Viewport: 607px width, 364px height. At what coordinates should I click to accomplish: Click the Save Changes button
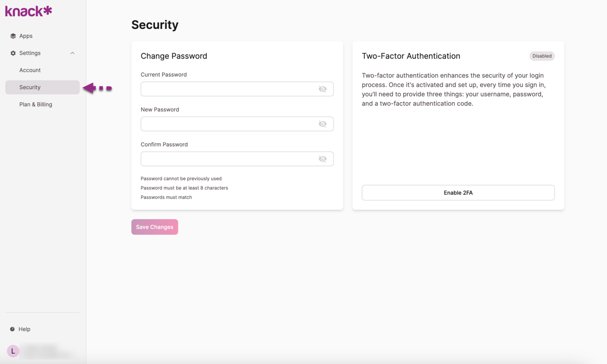tap(155, 227)
